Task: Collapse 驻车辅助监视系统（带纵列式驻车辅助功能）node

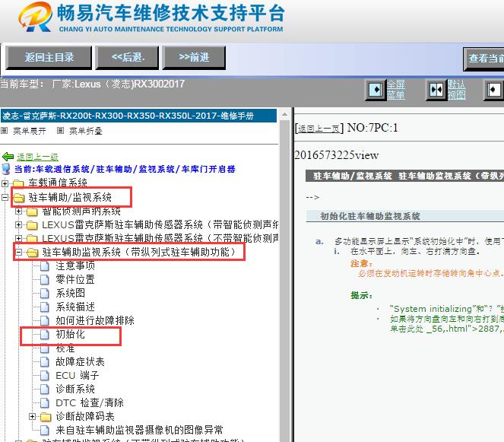Action: coord(19,253)
